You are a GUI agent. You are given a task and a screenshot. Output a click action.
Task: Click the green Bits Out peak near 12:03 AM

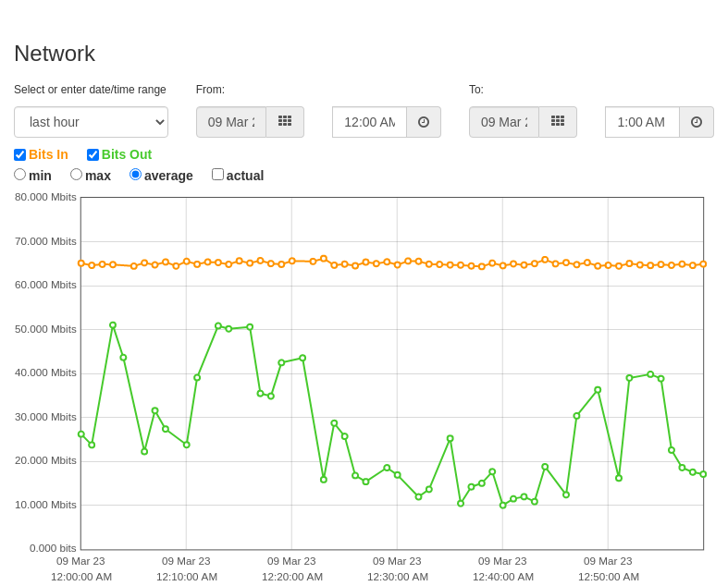[x=113, y=325]
